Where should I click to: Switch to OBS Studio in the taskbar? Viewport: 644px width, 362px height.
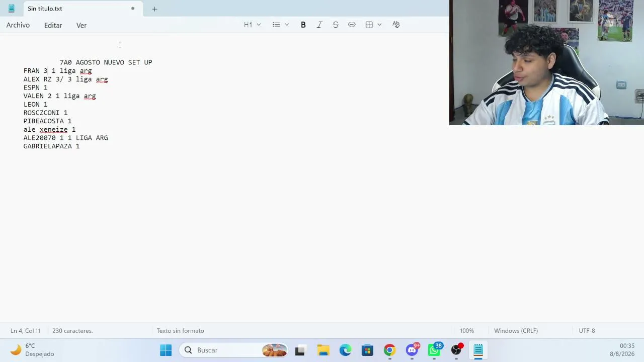click(456, 350)
